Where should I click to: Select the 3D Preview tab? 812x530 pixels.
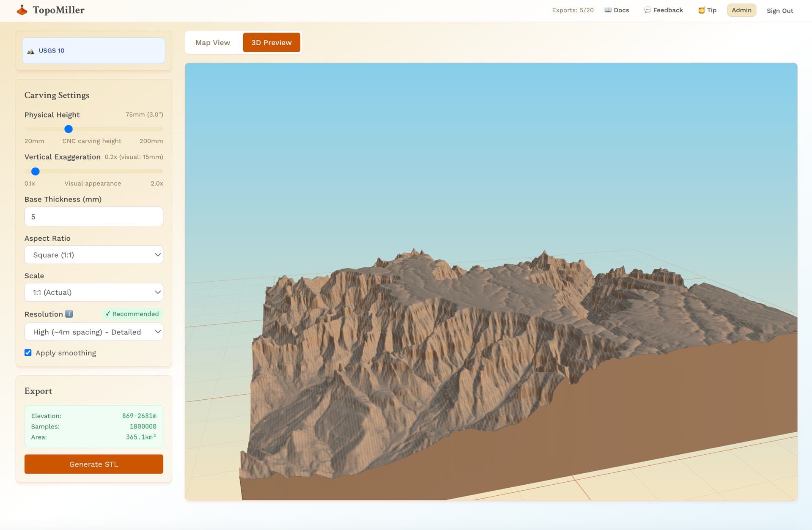[x=272, y=43]
